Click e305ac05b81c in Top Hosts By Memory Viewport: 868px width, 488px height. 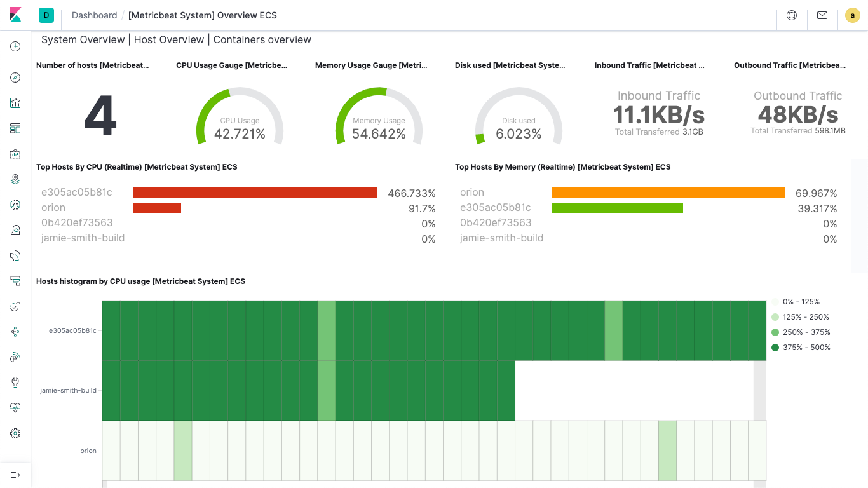tap(496, 207)
